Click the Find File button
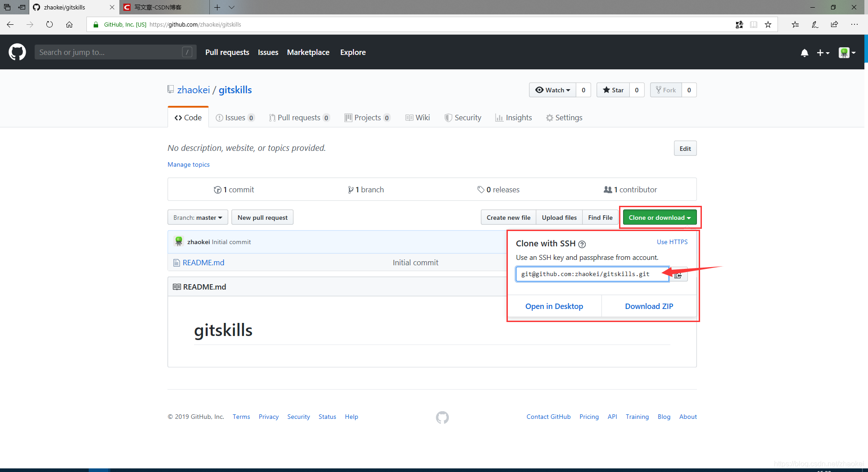Image resolution: width=868 pixels, height=472 pixels. pos(600,218)
